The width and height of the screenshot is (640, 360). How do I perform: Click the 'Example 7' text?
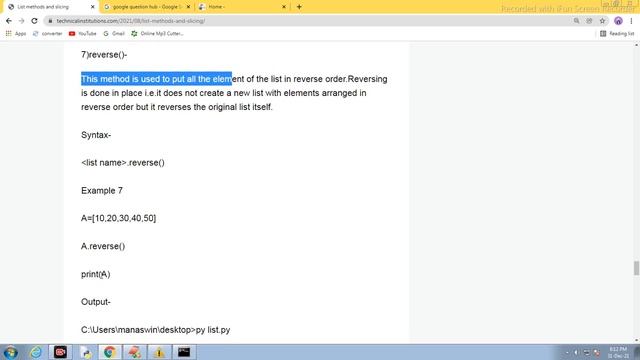click(x=102, y=191)
